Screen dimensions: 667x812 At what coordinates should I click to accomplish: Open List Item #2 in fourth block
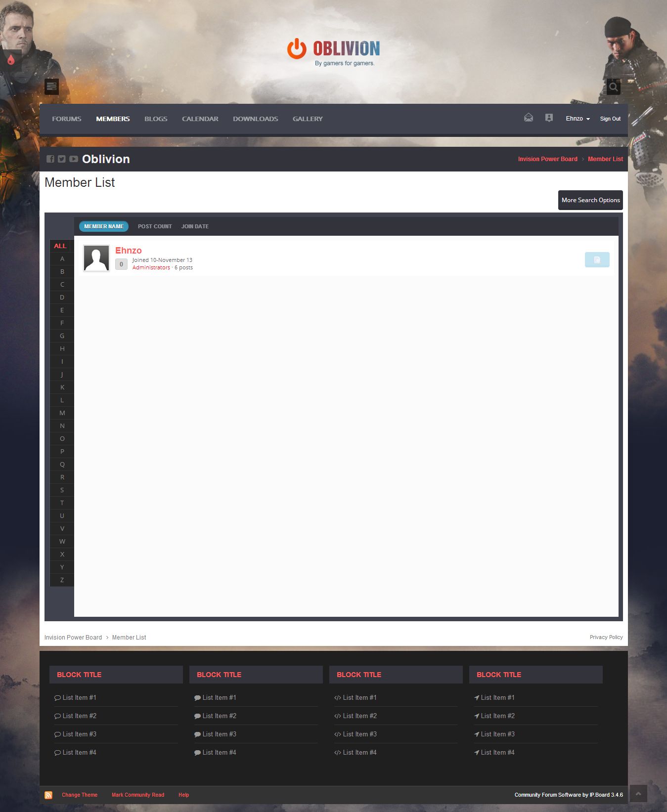pyautogui.click(x=497, y=716)
